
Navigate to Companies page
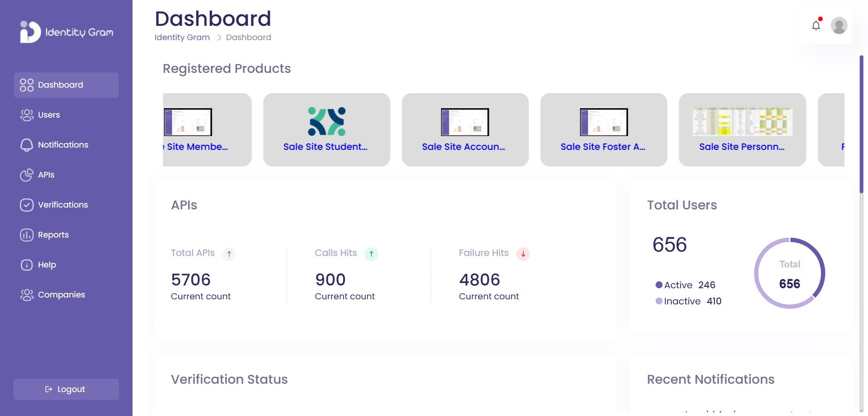click(x=61, y=295)
